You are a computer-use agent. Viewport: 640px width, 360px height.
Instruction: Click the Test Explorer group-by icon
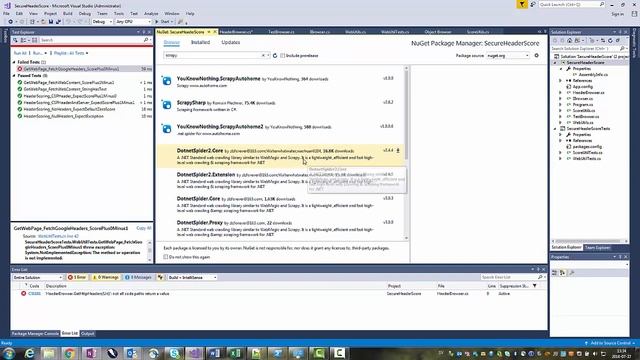point(24,40)
